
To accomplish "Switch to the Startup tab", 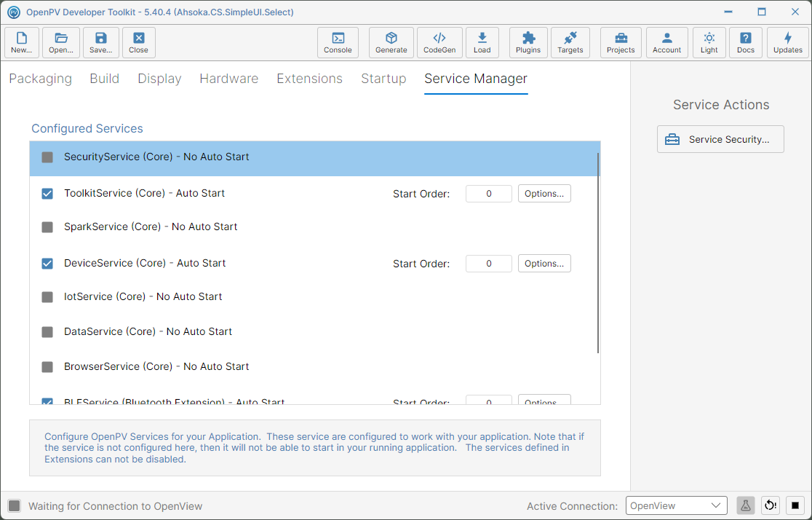I will [383, 79].
